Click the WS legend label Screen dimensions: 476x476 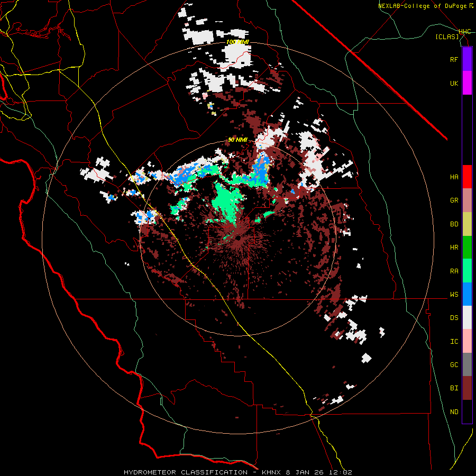point(454,295)
